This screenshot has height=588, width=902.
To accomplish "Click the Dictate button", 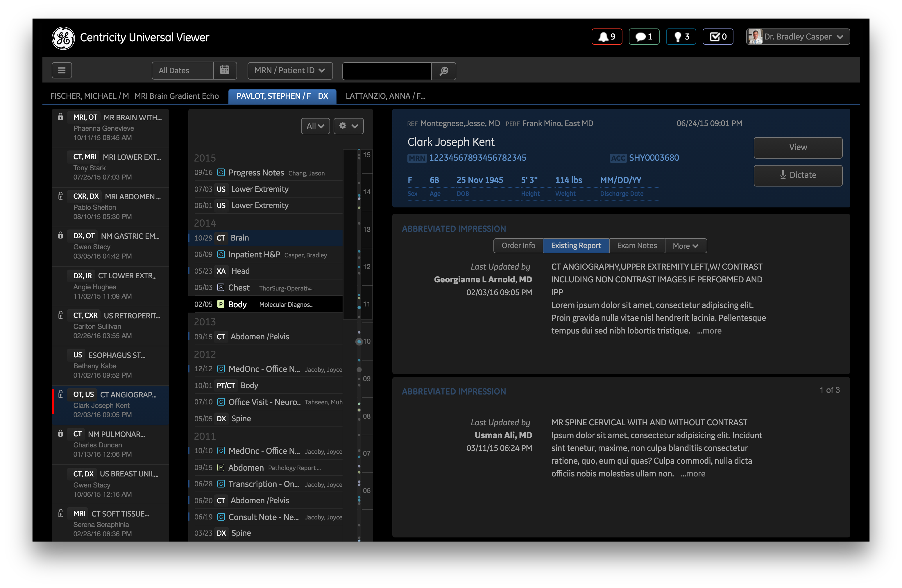I will coord(798,175).
